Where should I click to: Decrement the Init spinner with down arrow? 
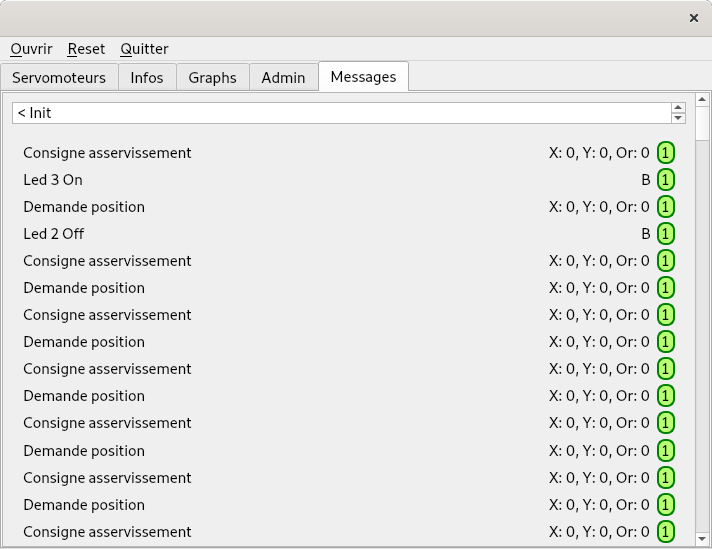coord(678,118)
